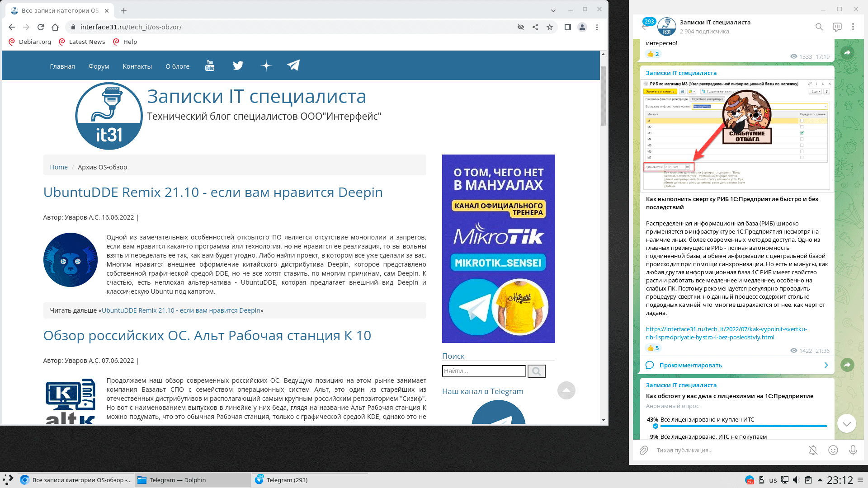Viewport: 868px width, 488px height.
Task: Open the Контакты menu item
Action: click(x=137, y=66)
